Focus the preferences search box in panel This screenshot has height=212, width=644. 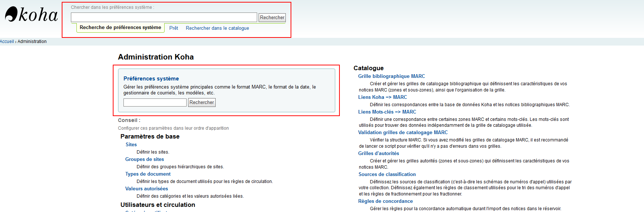pyautogui.click(x=155, y=103)
